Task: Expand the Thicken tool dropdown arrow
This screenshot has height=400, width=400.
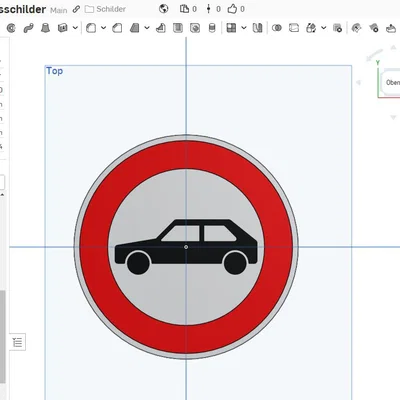Action: coord(75,28)
